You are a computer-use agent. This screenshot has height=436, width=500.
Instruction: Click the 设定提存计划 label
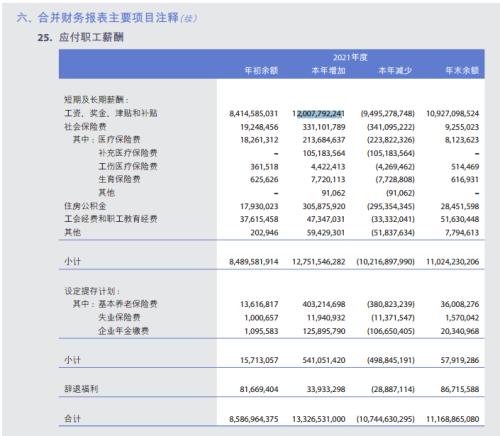click(x=92, y=291)
